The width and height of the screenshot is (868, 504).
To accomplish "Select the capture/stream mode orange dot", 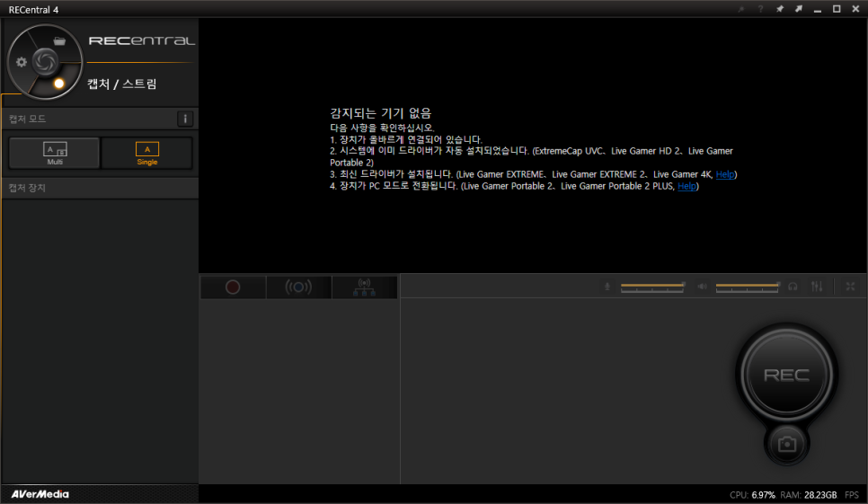I will (x=58, y=84).
